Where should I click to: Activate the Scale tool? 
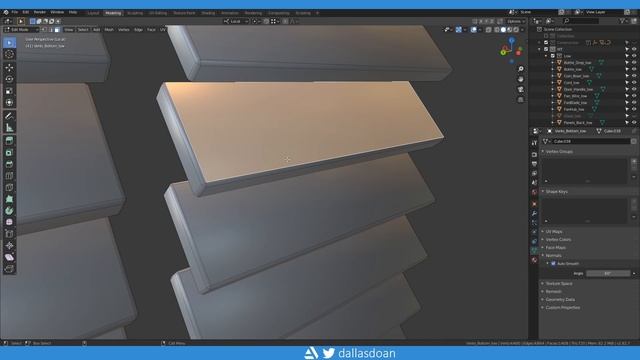coord(9,91)
